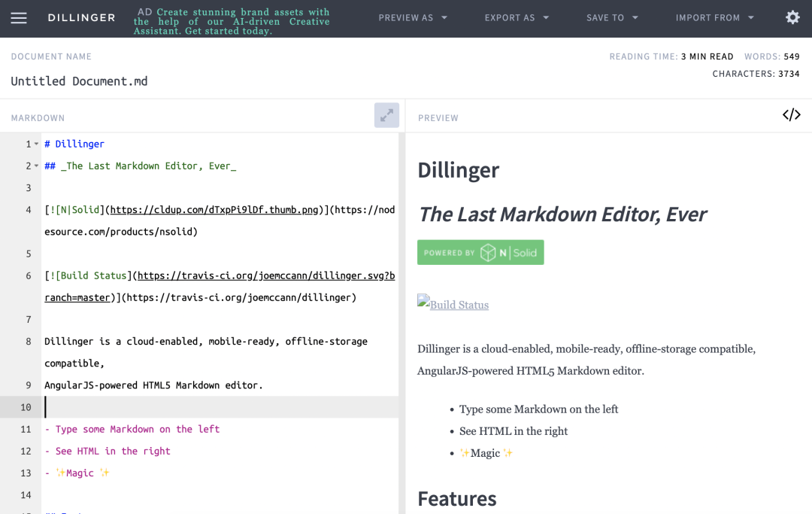
Task: Open the Import From dropdown
Action: 715,17
